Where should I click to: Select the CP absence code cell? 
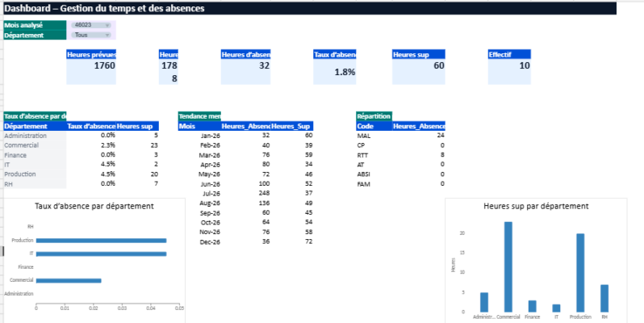click(374, 145)
